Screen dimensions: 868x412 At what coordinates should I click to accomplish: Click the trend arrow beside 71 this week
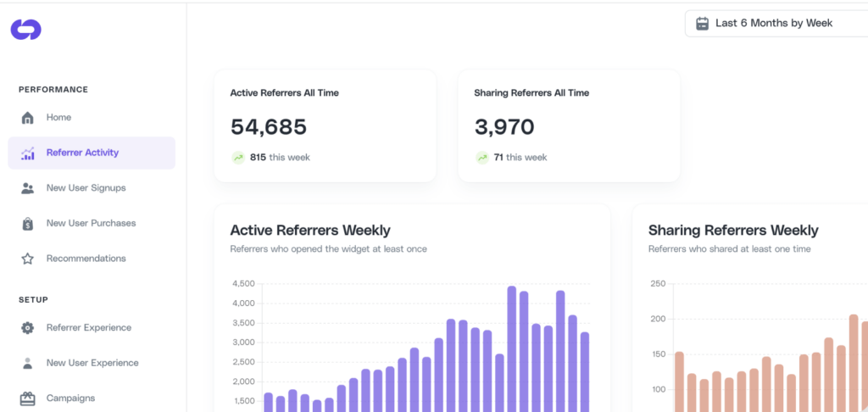click(x=482, y=158)
